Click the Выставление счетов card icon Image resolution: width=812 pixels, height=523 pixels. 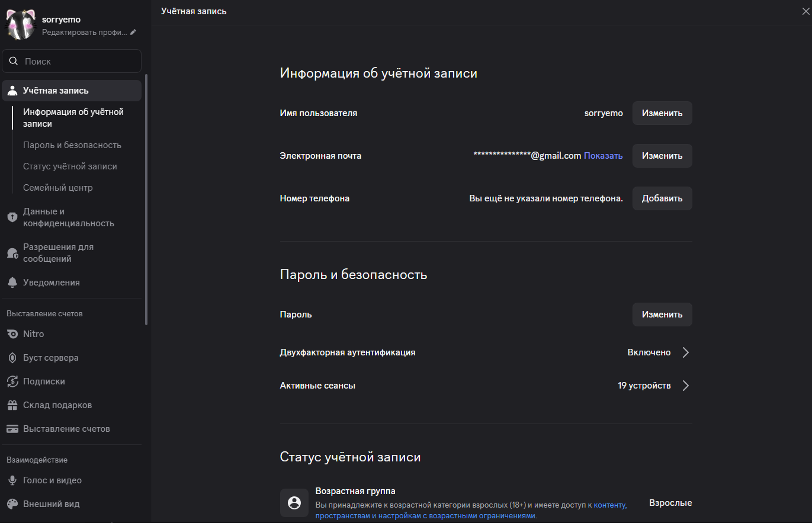pyautogui.click(x=12, y=429)
